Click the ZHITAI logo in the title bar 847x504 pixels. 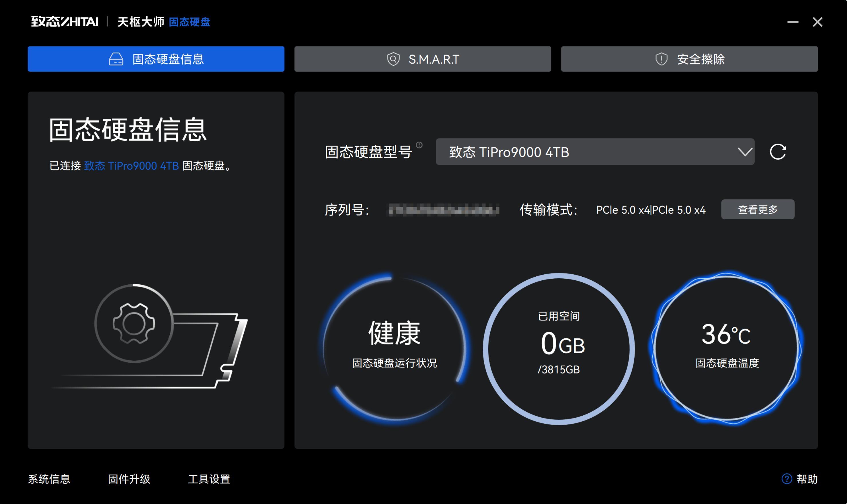pyautogui.click(x=65, y=22)
